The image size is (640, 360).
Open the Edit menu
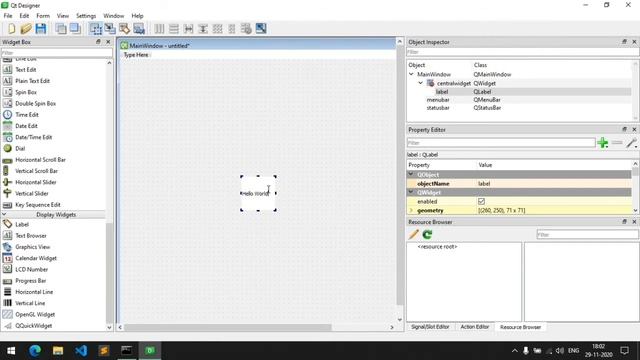24,16
